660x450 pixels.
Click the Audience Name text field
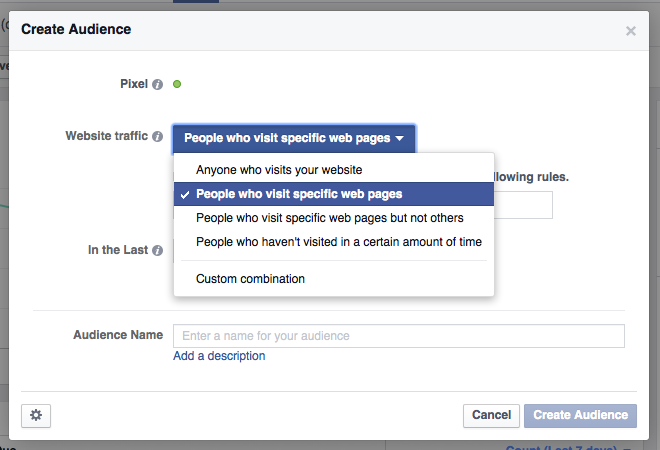[398, 335]
